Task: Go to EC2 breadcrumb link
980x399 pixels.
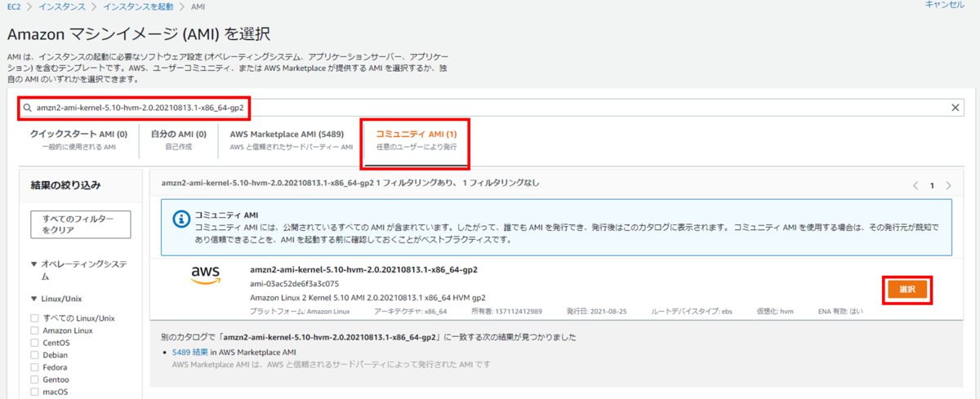Action: pyautogui.click(x=15, y=6)
